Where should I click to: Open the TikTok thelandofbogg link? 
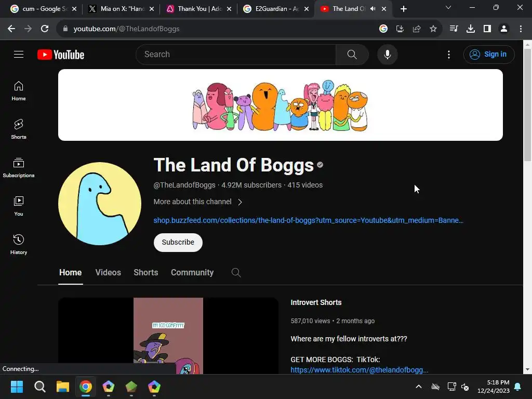(x=360, y=370)
